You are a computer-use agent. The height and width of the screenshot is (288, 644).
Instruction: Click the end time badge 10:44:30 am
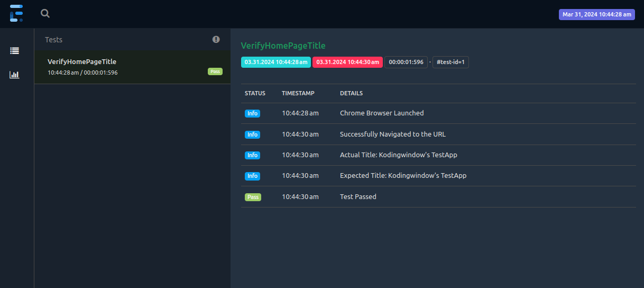coord(347,62)
